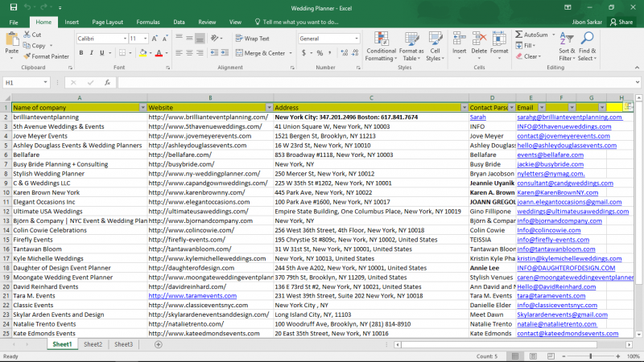Open filter dropdown for Email column
The width and height of the screenshot is (644, 362).
pyautogui.click(x=541, y=108)
